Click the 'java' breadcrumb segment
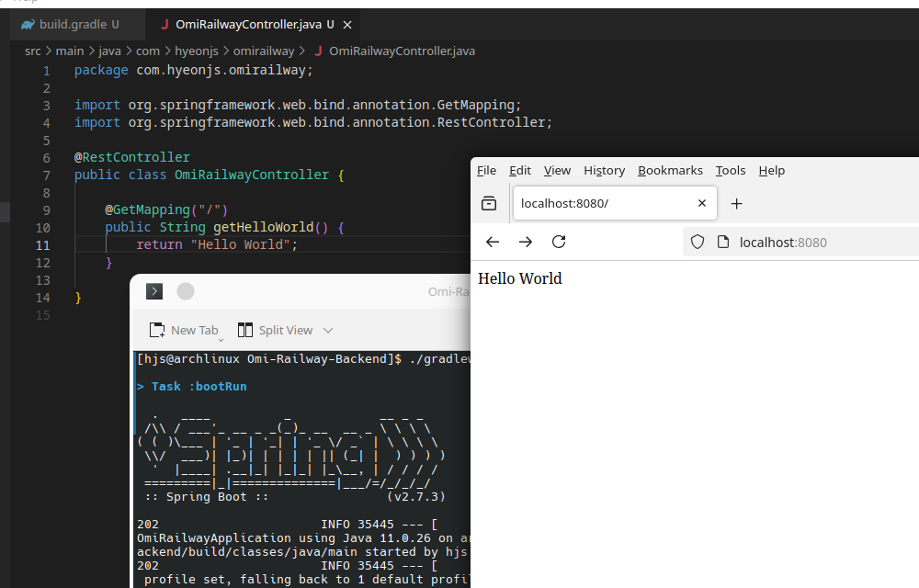 point(109,51)
